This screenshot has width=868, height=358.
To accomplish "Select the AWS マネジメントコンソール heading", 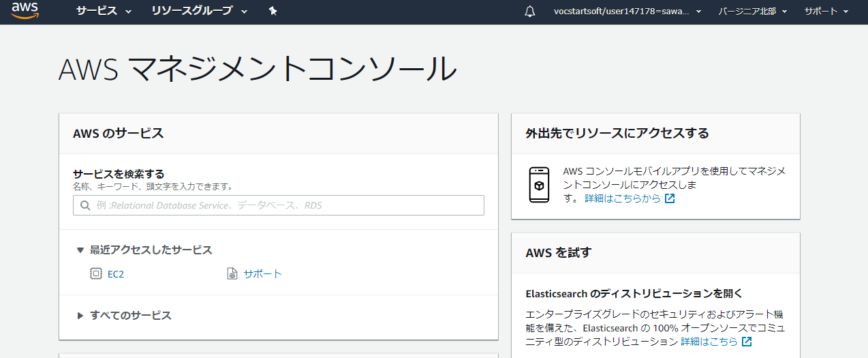I will [258, 70].
